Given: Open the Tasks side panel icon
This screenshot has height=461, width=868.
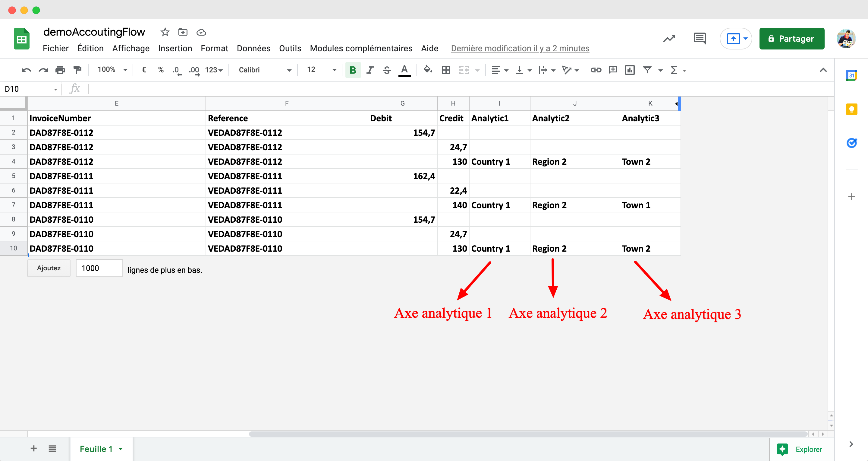Looking at the screenshot, I should pyautogui.click(x=851, y=143).
